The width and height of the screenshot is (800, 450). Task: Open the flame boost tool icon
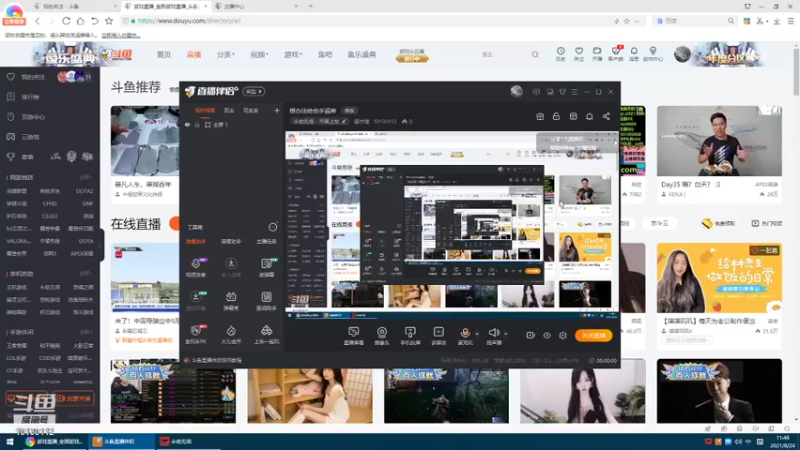[231, 334]
